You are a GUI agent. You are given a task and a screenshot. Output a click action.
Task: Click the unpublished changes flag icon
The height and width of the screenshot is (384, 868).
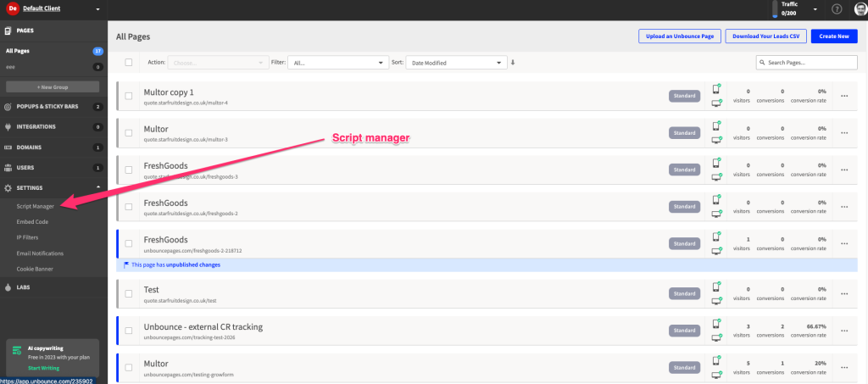[126, 265]
